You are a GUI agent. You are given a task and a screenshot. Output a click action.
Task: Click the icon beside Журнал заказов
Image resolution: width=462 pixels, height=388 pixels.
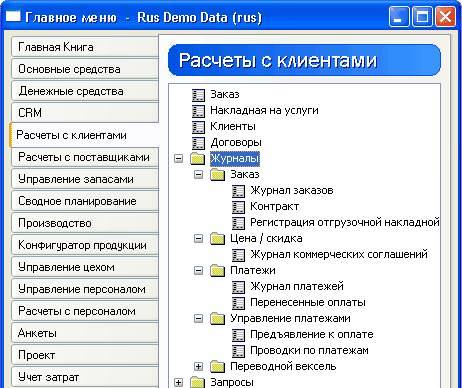(x=238, y=191)
